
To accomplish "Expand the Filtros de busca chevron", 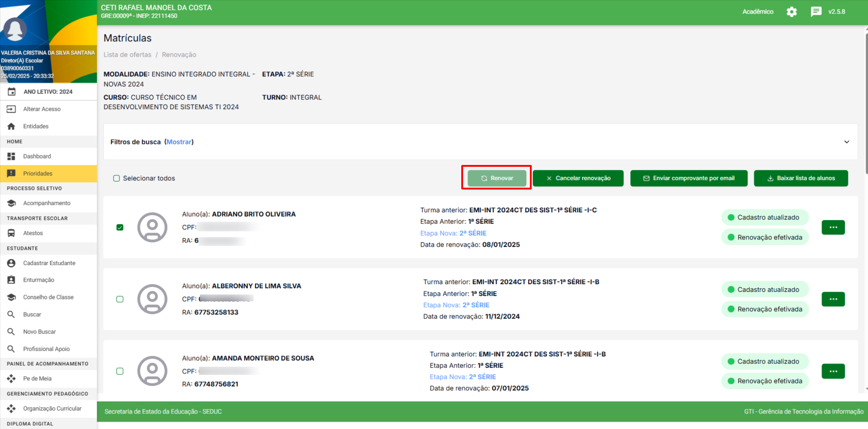I will pos(846,142).
